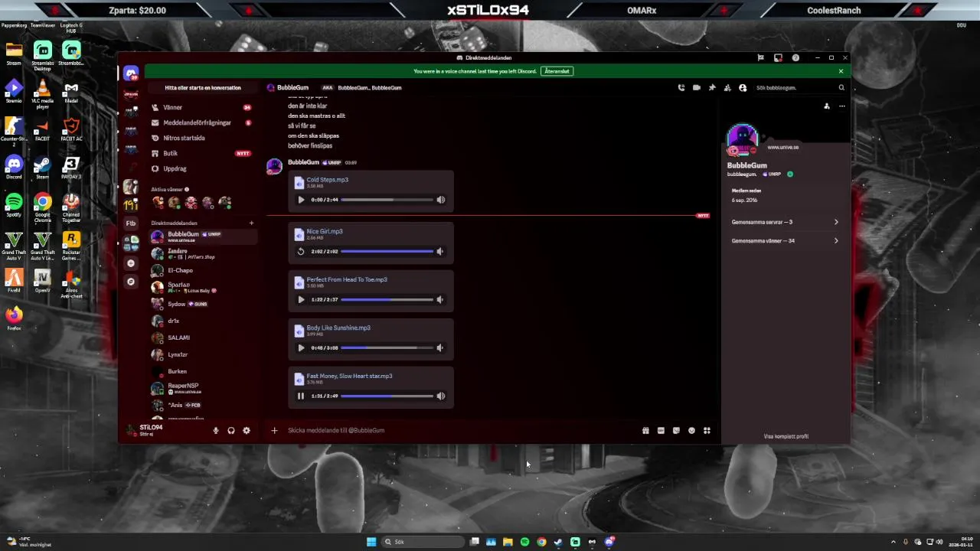Toggle the user profile panel icon
Image resolution: width=980 pixels, height=551 pixels.
pos(743,88)
